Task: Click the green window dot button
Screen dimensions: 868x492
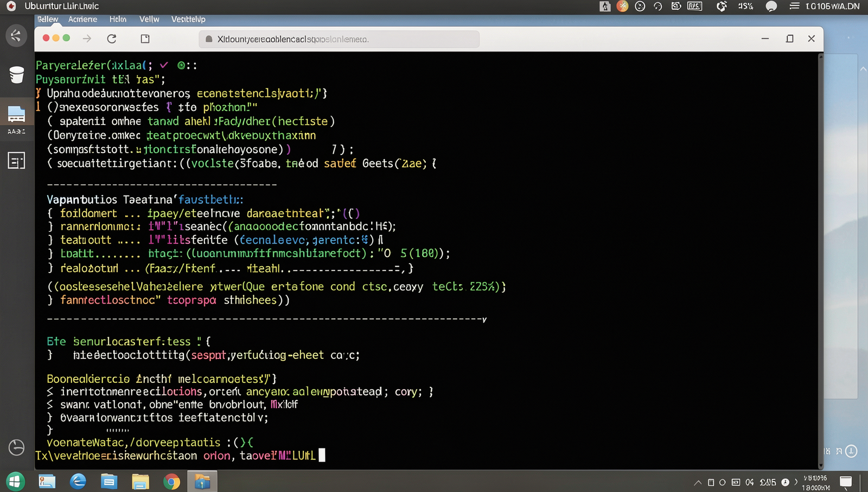Action: pyautogui.click(x=66, y=38)
